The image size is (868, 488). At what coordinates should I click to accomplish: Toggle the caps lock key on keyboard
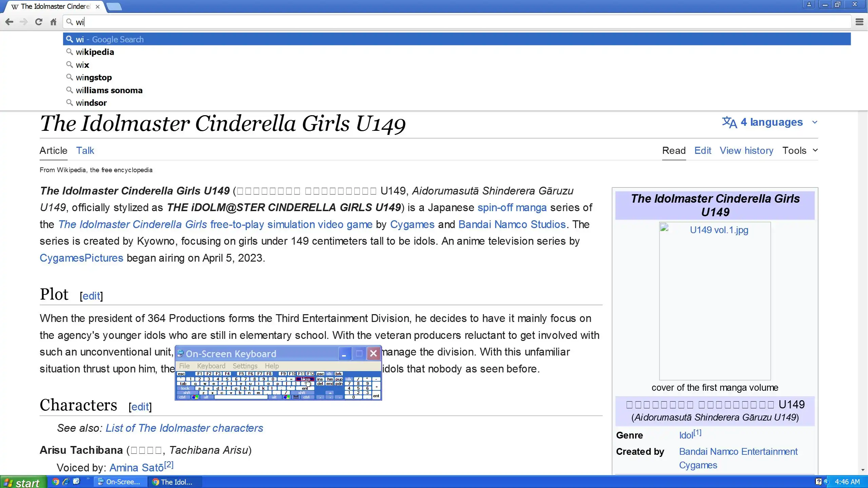point(185,388)
